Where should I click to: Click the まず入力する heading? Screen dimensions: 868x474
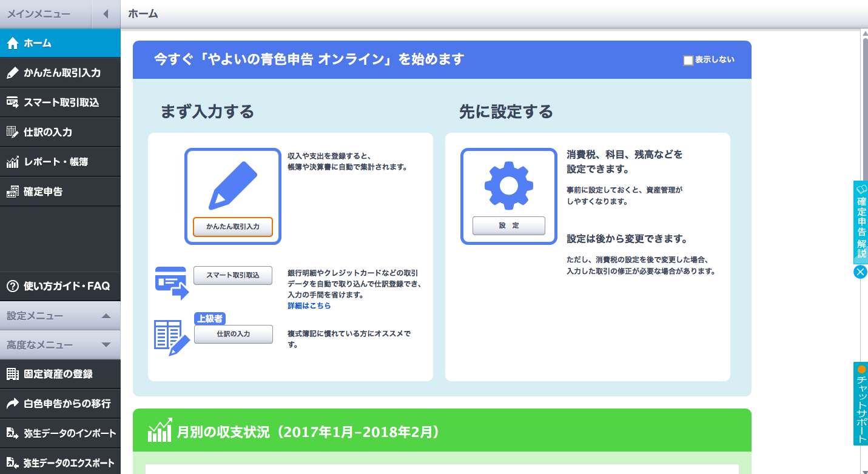pos(207,112)
